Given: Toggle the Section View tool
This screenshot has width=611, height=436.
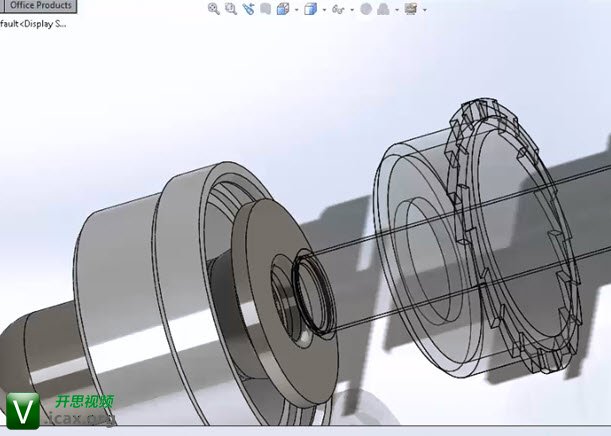Looking at the screenshot, I should (x=264, y=9).
